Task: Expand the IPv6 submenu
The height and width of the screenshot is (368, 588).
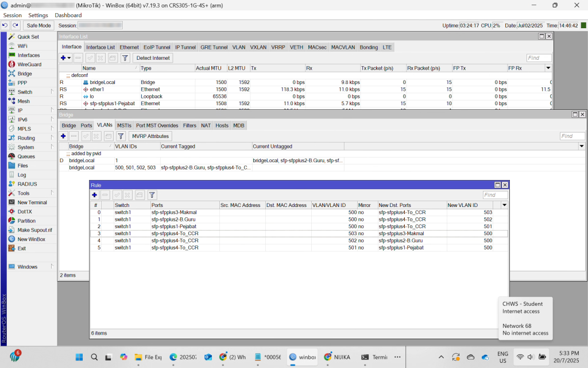Action: coord(52,120)
